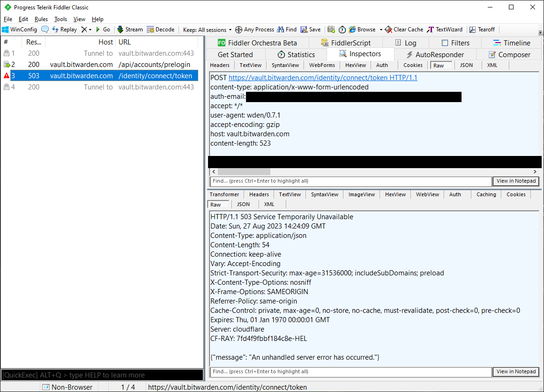Open the Filters tab

coord(455,43)
